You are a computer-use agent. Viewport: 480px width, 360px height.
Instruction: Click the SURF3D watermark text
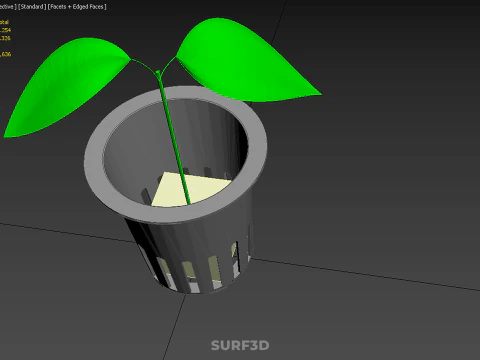(x=240, y=346)
